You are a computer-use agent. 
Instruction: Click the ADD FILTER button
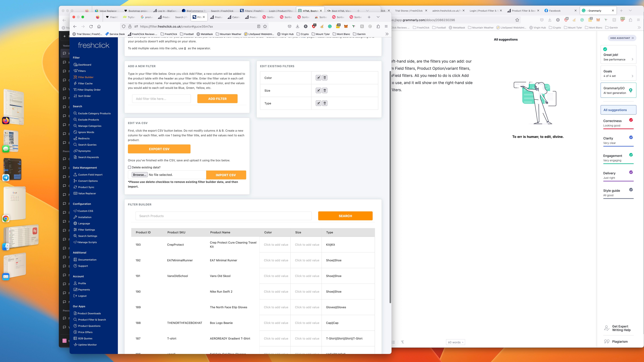point(217,99)
